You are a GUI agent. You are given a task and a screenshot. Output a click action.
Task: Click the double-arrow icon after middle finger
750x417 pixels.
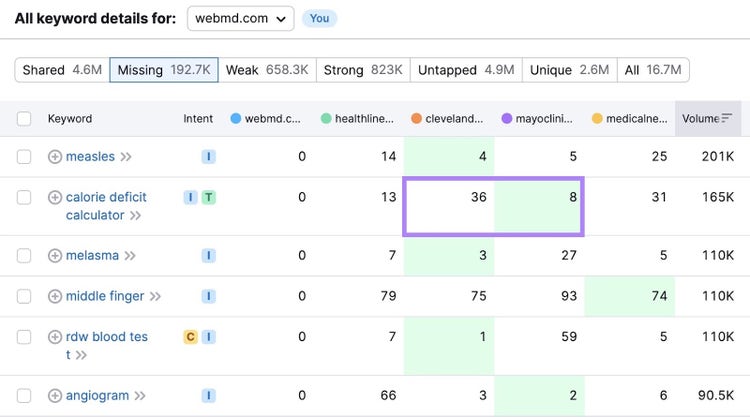[x=155, y=296]
